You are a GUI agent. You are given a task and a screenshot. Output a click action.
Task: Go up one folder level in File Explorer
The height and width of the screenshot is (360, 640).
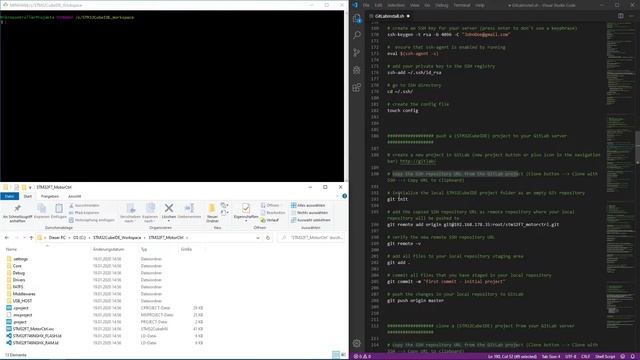click(x=31, y=238)
